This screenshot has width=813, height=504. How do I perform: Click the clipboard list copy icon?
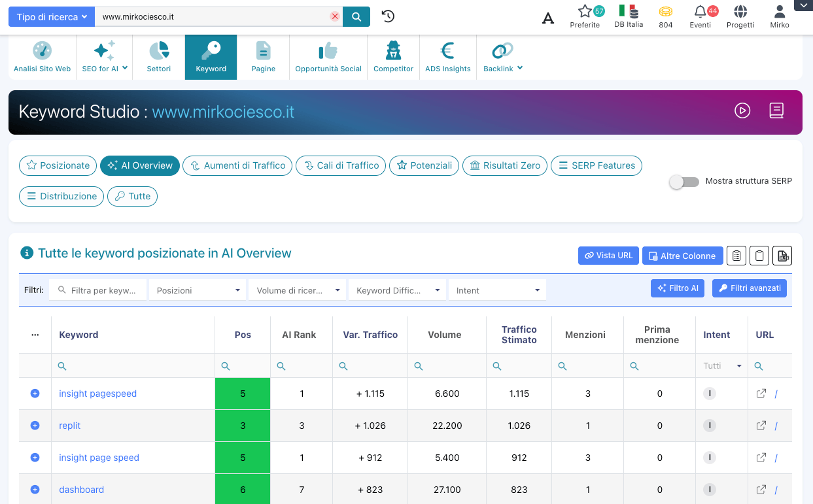click(x=736, y=256)
